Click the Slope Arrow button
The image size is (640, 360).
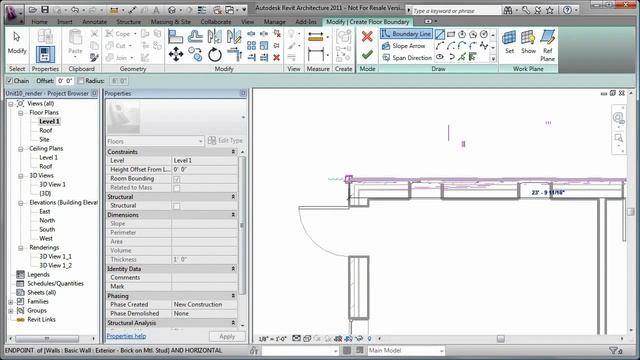(x=404, y=46)
